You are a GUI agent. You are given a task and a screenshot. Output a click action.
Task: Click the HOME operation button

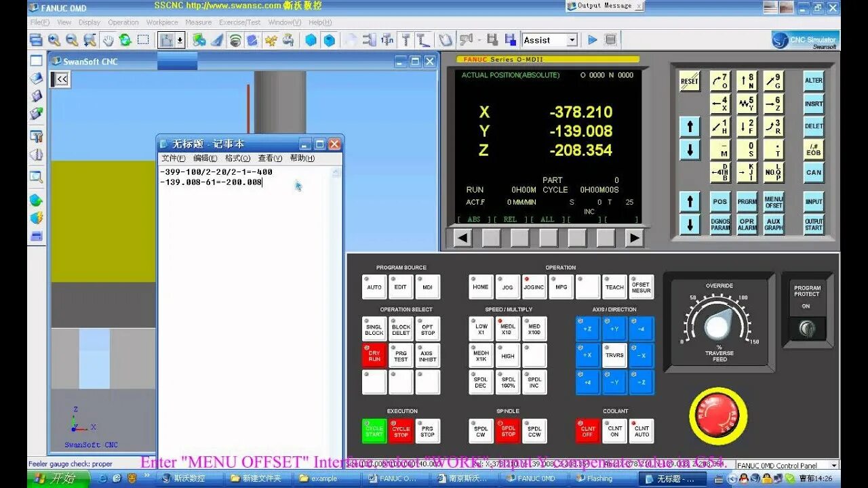coord(481,287)
